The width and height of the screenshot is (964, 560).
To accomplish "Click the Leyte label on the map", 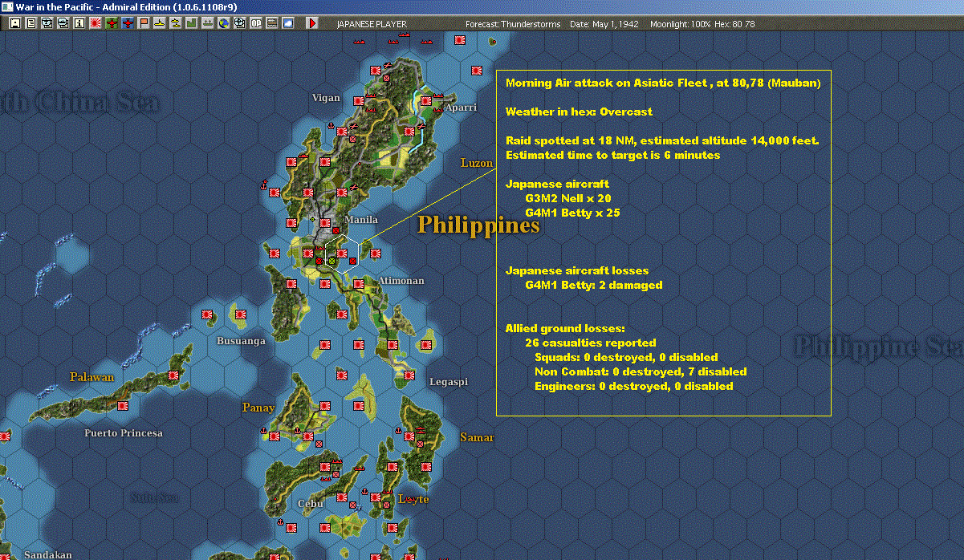I will tap(414, 499).
